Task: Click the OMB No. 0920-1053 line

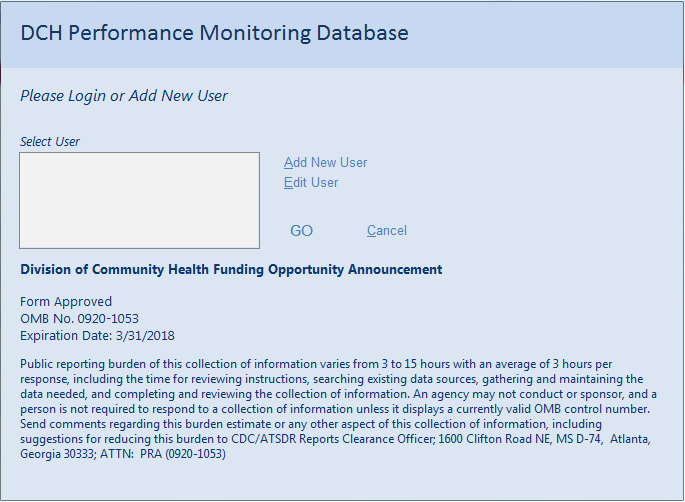Action: pos(80,319)
